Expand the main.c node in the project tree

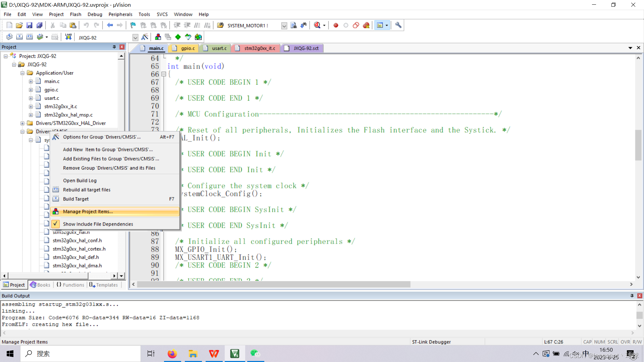pos(31,81)
